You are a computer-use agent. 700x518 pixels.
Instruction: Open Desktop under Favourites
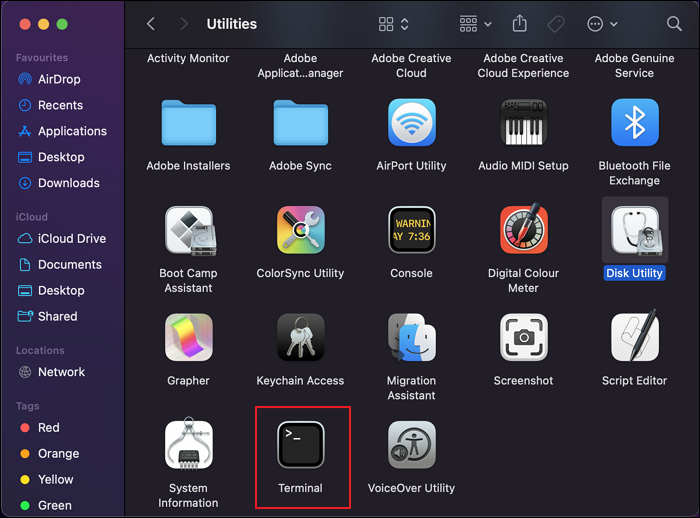[x=51, y=157]
